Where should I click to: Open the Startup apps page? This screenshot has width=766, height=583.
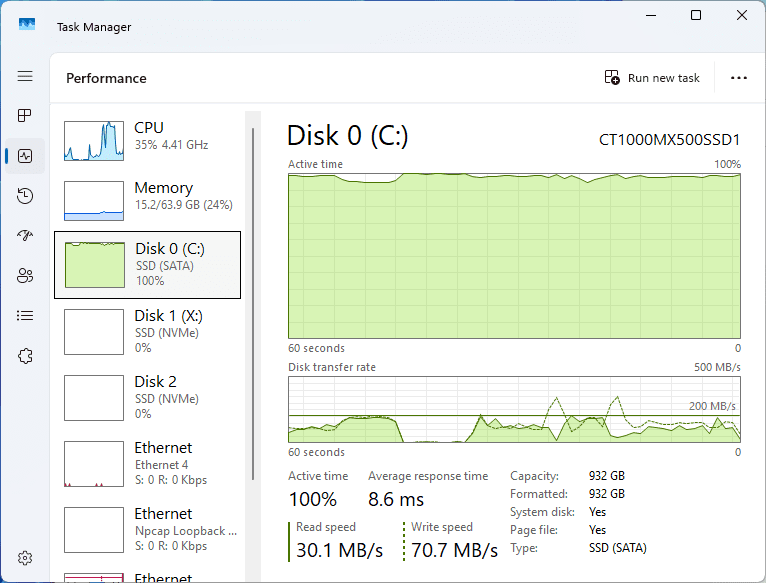(25, 236)
